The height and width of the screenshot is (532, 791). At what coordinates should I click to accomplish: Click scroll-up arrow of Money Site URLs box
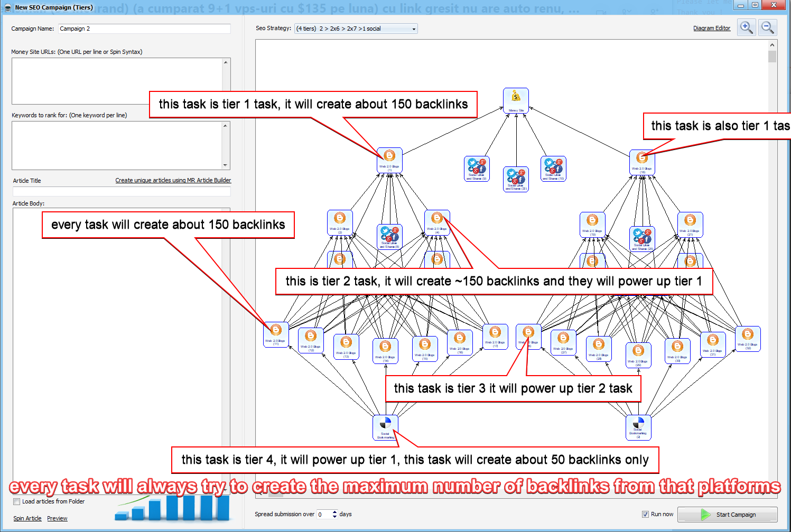pyautogui.click(x=226, y=62)
